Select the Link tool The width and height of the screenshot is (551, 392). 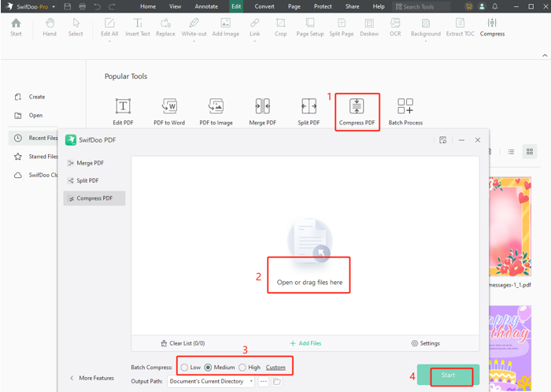click(x=255, y=28)
